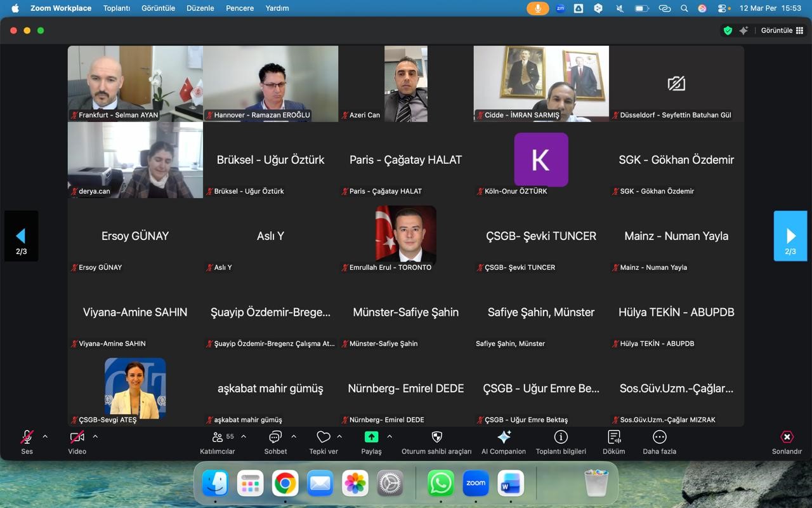Open the Katılımcılar participants panel

(x=218, y=442)
